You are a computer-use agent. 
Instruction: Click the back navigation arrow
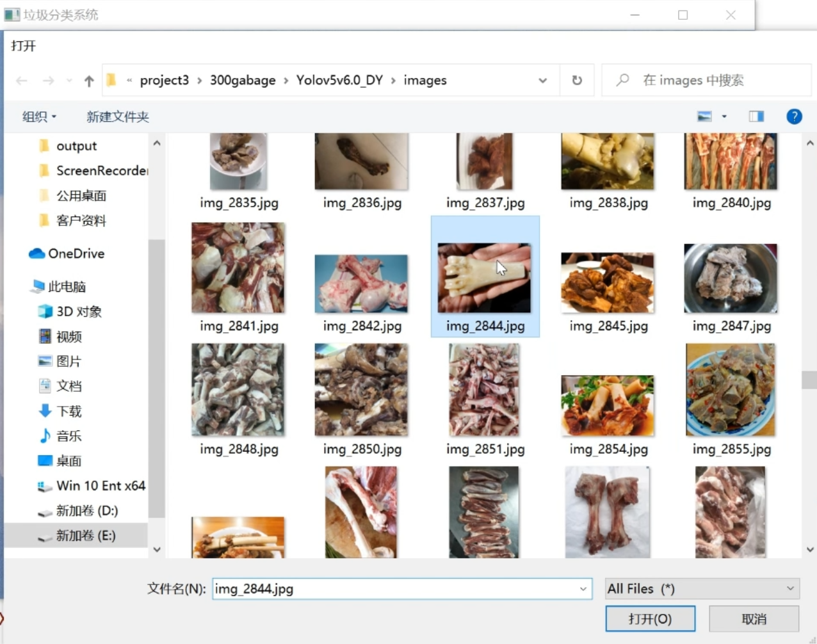click(21, 79)
